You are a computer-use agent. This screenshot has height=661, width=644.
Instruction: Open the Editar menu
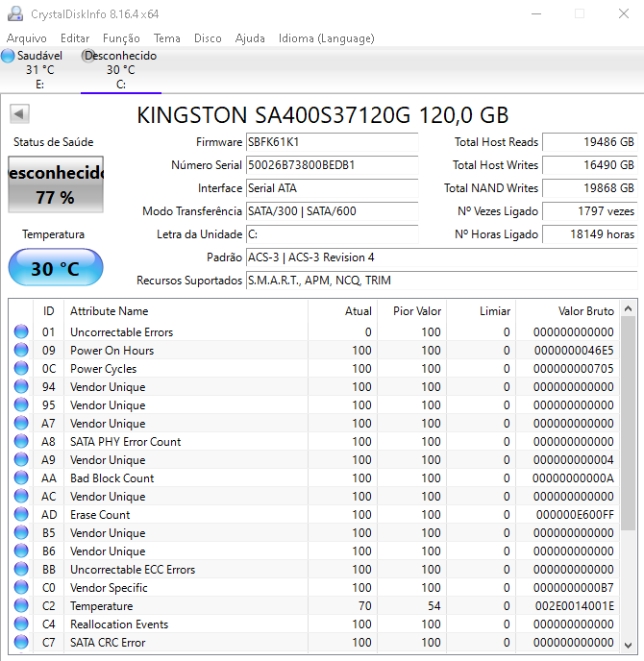(x=75, y=38)
